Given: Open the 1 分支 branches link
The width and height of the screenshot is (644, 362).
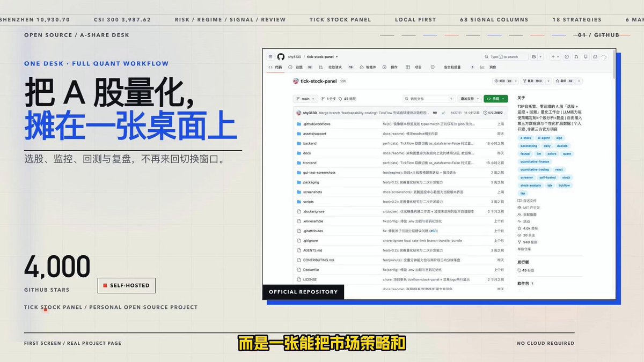Looking at the screenshot, I should click(x=328, y=99).
